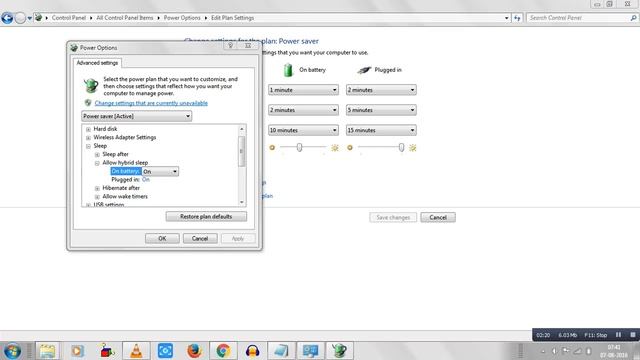640x360 pixels.
Task: Show hidden system tray icons
Action: click(x=543, y=351)
